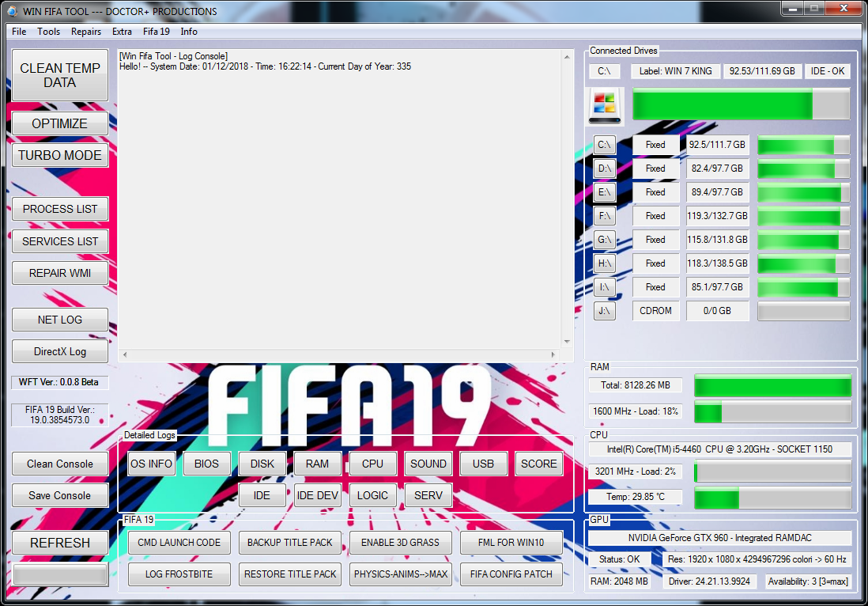Click the 'Label: WIN 7 KING' field
Image resolution: width=868 pixels, height=606 pixels.
coord(675,71)
